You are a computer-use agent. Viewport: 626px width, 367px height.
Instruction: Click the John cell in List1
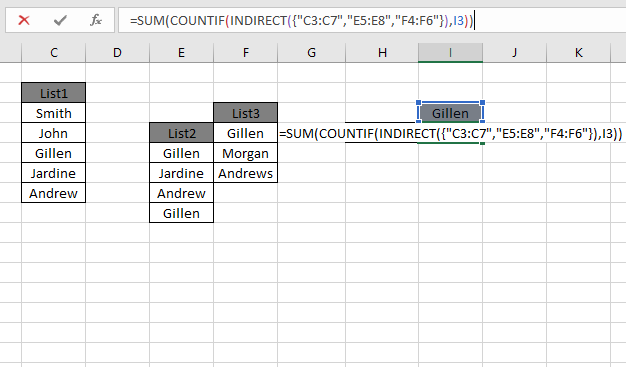click(53, 133)
